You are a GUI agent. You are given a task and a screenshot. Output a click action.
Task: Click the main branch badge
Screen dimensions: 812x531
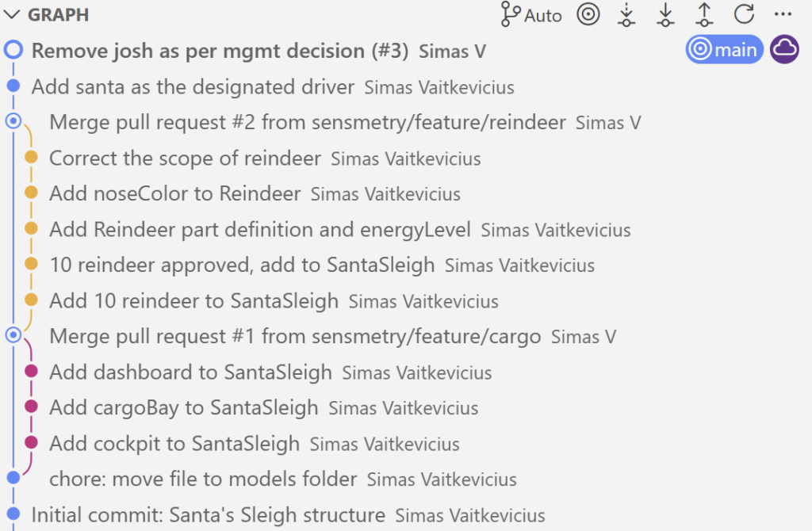(724, 50)
